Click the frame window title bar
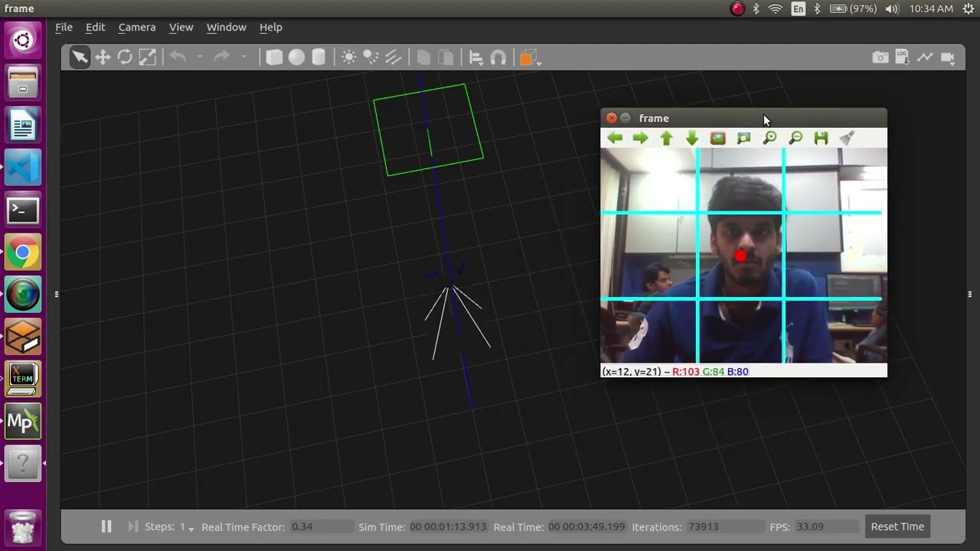 pyautogui.click(x=743, y=118)
